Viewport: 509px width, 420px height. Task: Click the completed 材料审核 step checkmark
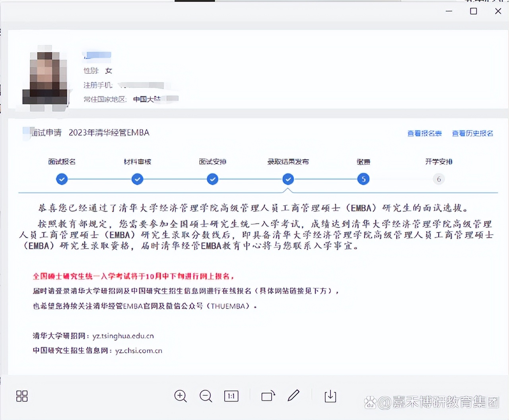point(137,179)
